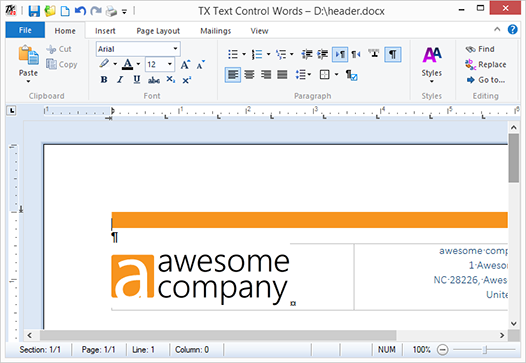Switch to the Insert tab
The height and width of the screenshot is (363, 526).
tap(105, 31)
